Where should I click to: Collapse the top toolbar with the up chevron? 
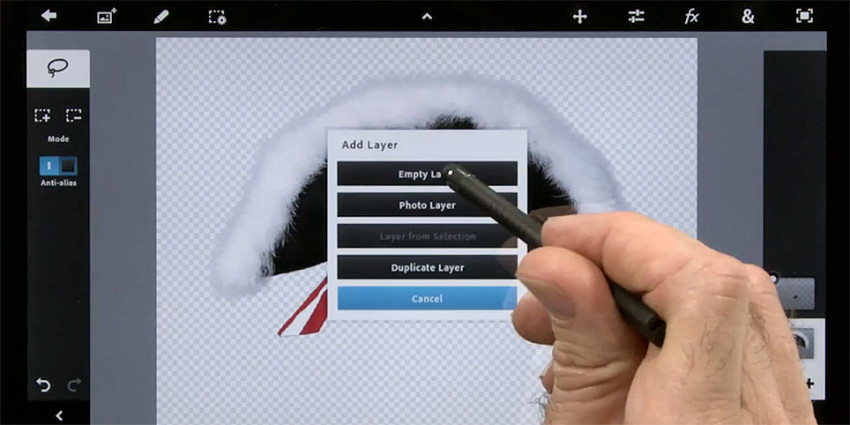[427, 17]
